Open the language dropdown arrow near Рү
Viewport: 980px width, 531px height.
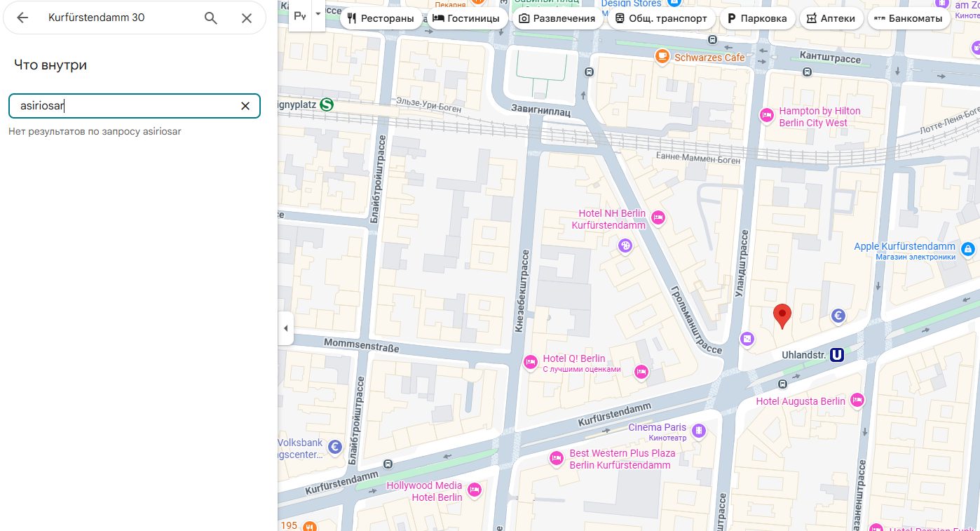[318, 15]
